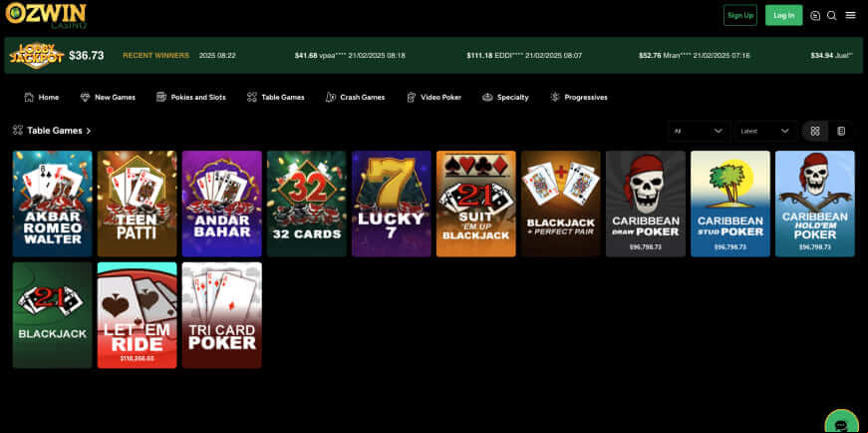Open Pokies and Slots category

191,97
